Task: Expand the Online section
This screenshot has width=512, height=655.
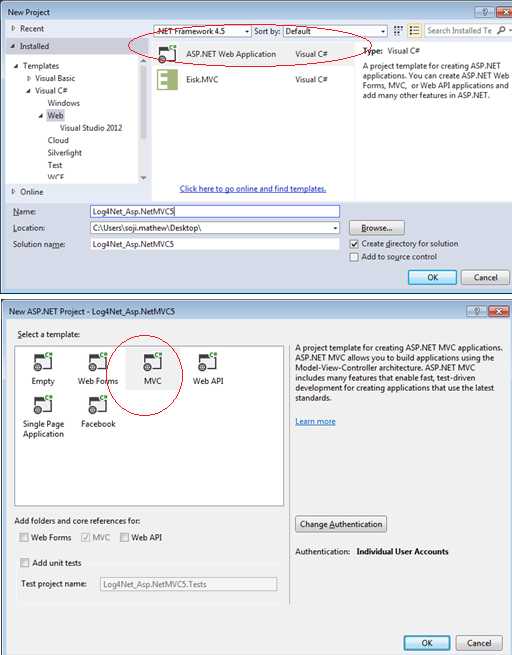Action: (13, 192)
